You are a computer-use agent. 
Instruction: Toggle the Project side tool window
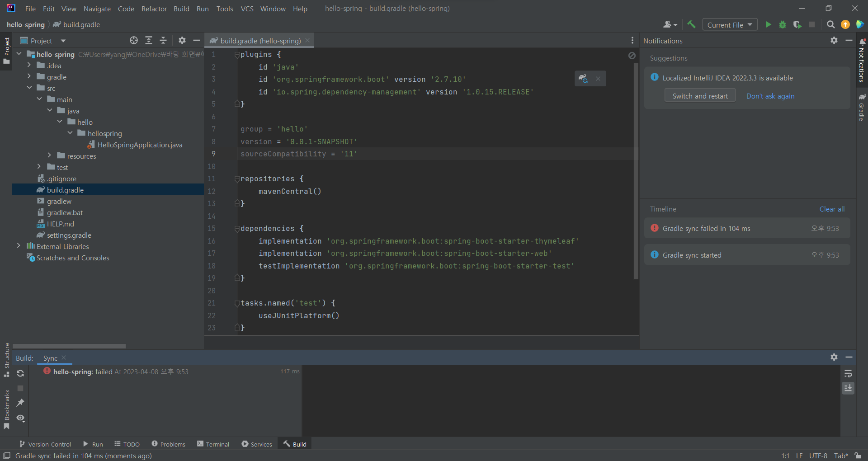point(6,50)
